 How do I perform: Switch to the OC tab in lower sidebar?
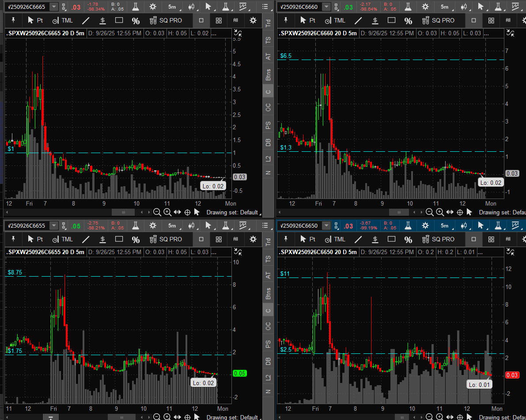tap(268, 326)
